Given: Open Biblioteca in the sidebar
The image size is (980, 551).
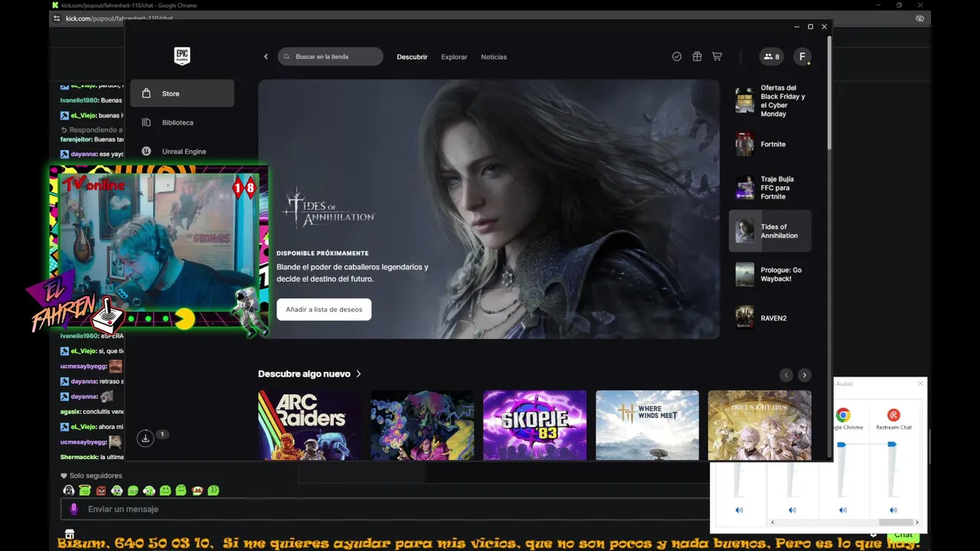Looking at the screenshot, I should pyautogui.click(x=182, y=122).
